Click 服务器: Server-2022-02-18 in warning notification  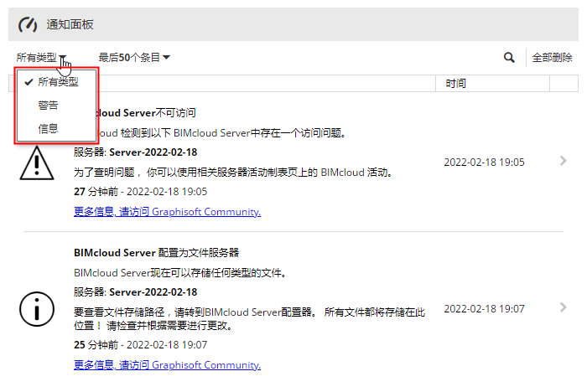pyautogui.click(x=136, y=152)
